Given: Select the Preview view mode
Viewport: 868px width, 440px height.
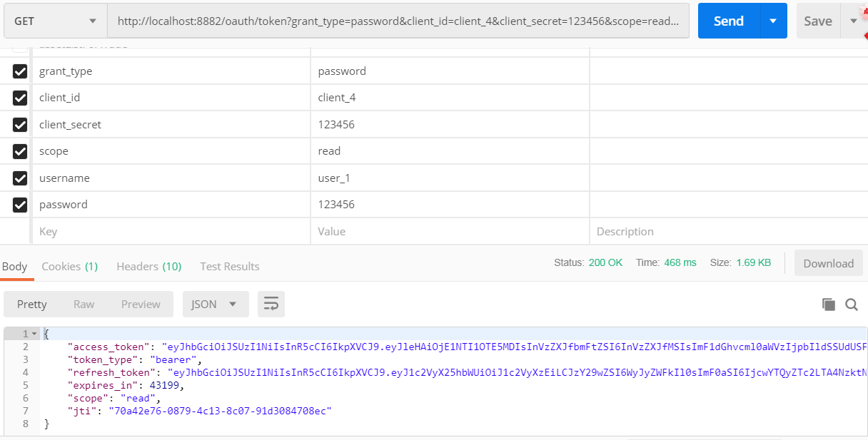Looking at the screenshot, I should click(x=141, y=305).
